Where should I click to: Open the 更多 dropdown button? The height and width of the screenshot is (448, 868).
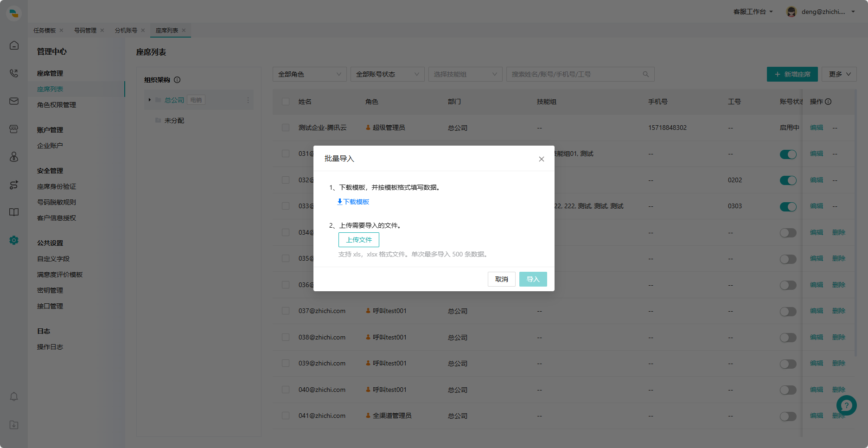tap(839, 74)
